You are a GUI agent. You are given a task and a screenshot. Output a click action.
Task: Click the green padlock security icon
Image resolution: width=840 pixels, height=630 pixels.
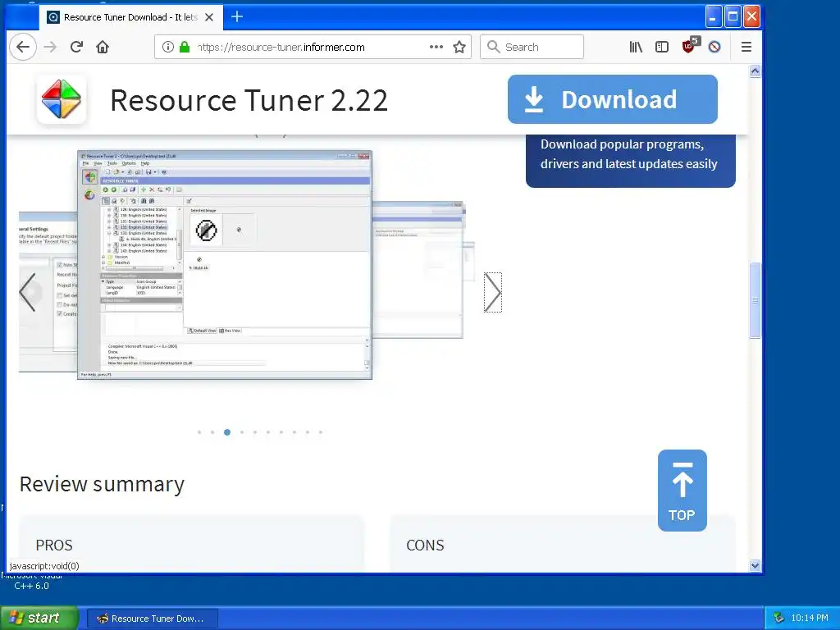click(x=185, y=47)
